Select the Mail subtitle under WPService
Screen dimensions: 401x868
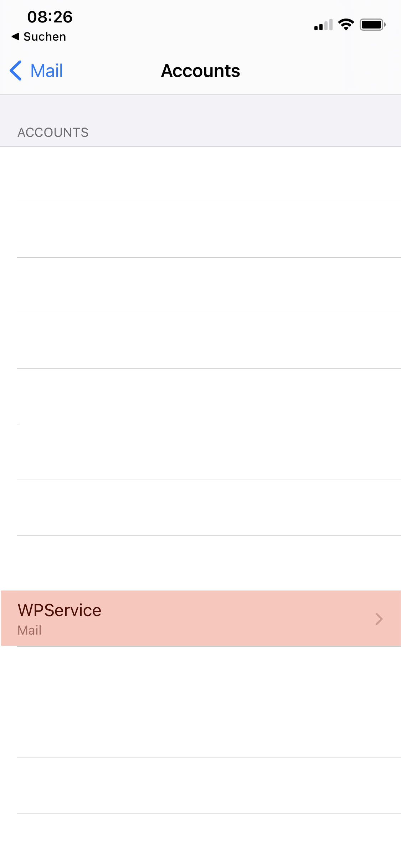pyautogui.click(x=30, y=630)
